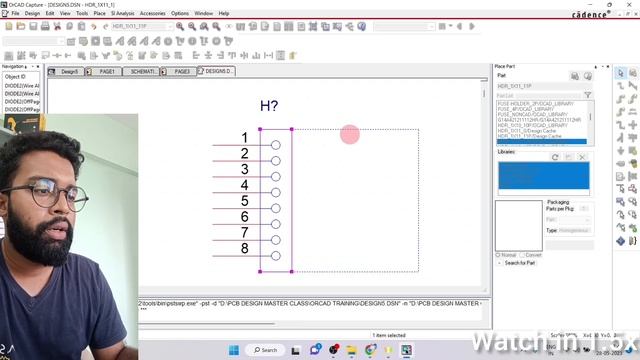640x360 pixels.
Task: Select FUSE-HOLDER_2P part in list
Action: pos(535,104)
